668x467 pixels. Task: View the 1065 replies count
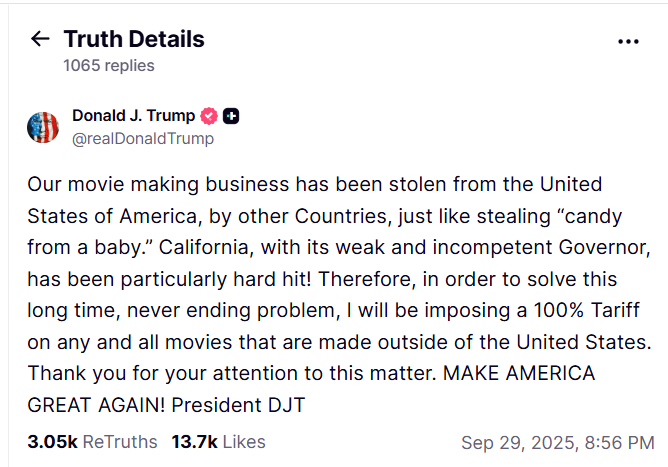click(109, 66)
